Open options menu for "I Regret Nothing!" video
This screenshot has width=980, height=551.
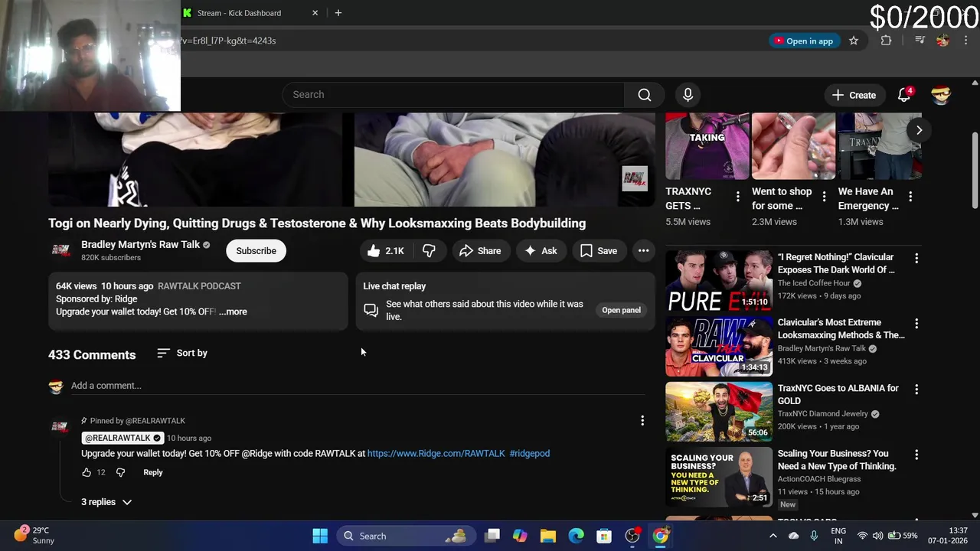(x=916, y=259)
